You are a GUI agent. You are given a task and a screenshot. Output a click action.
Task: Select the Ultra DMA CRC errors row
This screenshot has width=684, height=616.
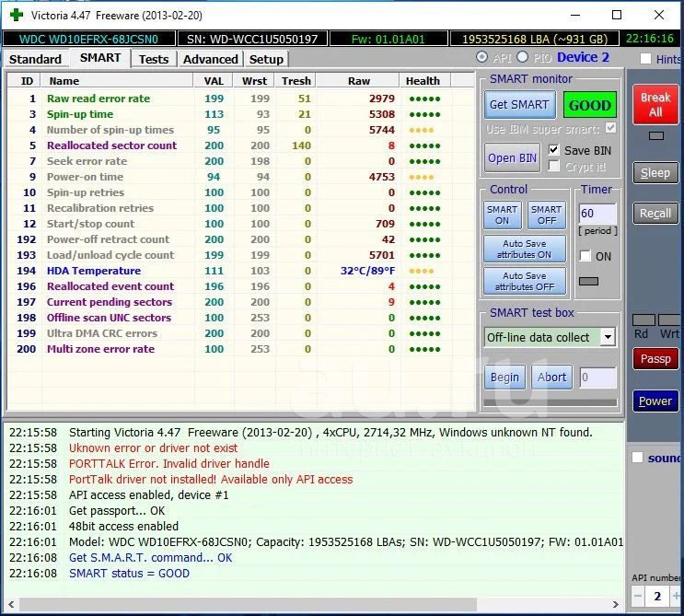[241, 333]
